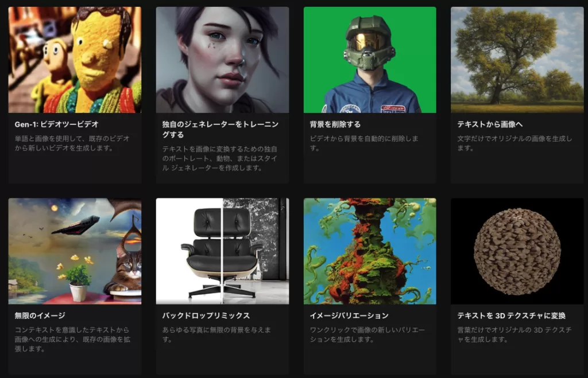This screenshot has height=378, width=588.
Task: Click description "文字だけでオリジナルの画像を生成します。"
Action: [514, 143]
